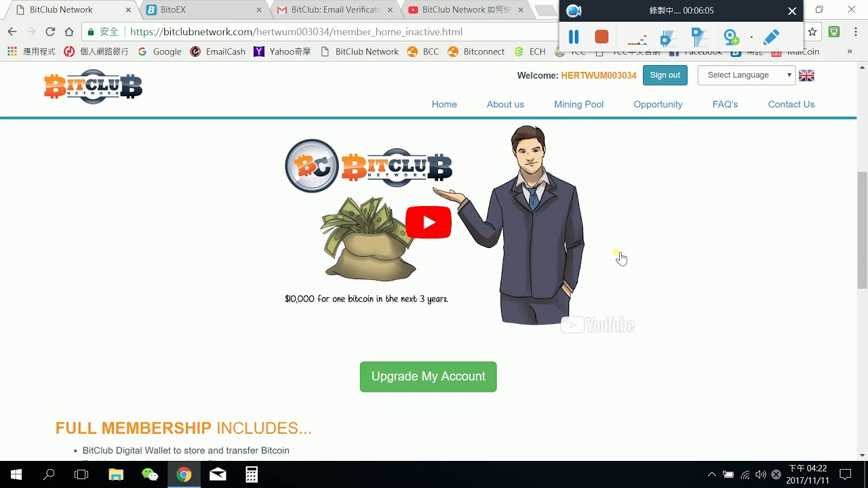Reload the page with the refresh icon
Viewport: 868px width, 488px height.
(x=50, y=32)
